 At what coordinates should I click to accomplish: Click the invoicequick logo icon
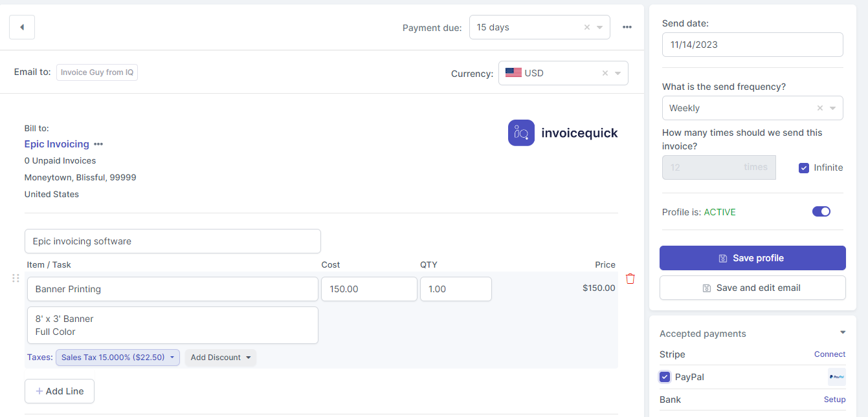pyautogui.click(x=521, y=133)
